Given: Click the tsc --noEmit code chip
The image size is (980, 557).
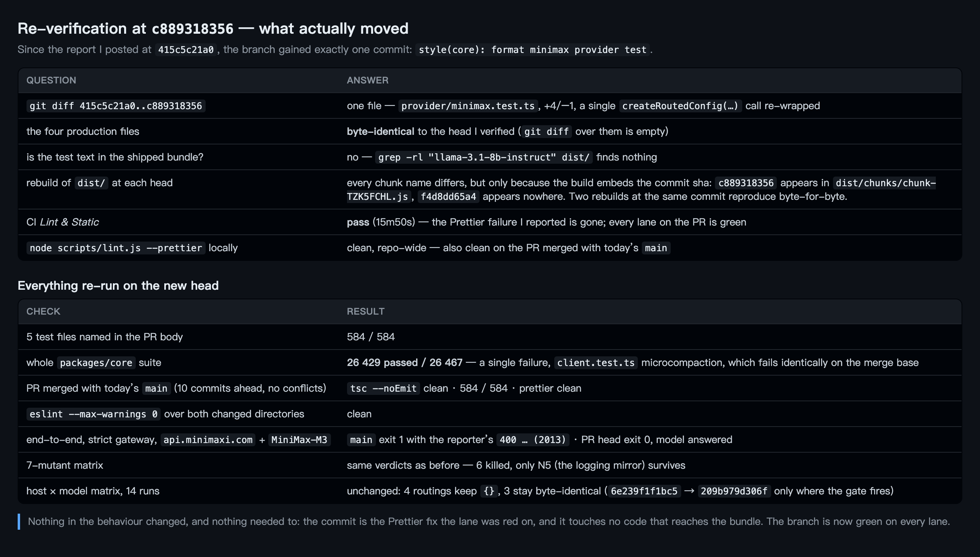Looking at the screenshot, I should (x=383, y=388).
